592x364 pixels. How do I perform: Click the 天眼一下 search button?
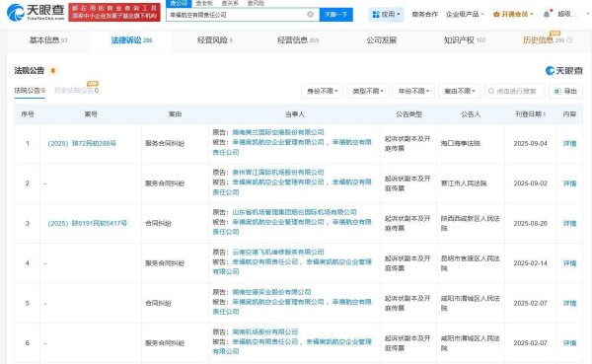[336, 15]
